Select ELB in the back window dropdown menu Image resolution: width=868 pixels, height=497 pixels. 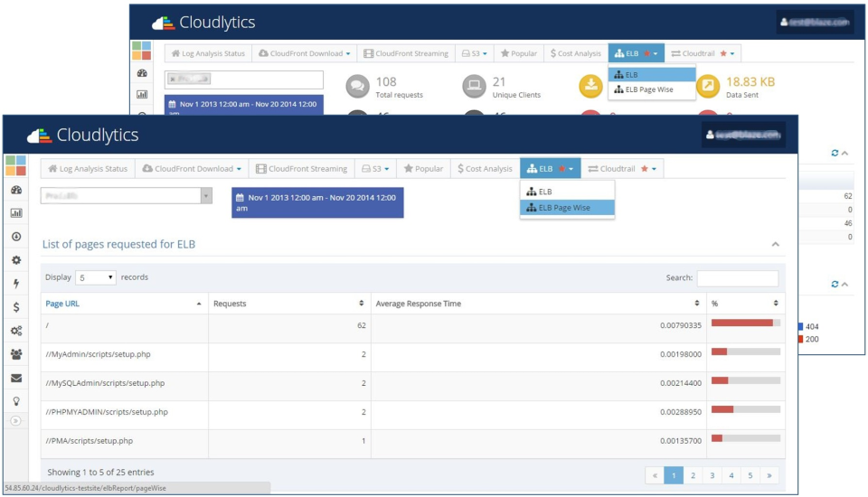(652, 75)
